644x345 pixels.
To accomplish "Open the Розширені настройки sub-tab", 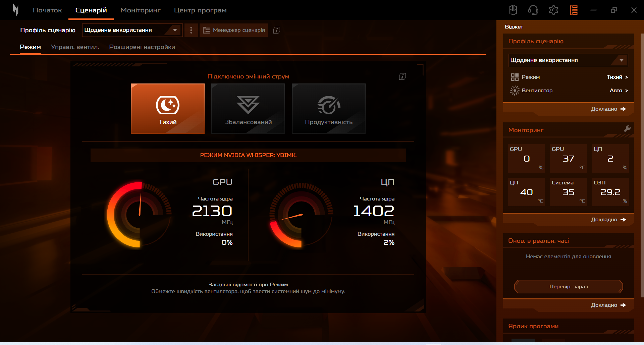I will 142,47.
